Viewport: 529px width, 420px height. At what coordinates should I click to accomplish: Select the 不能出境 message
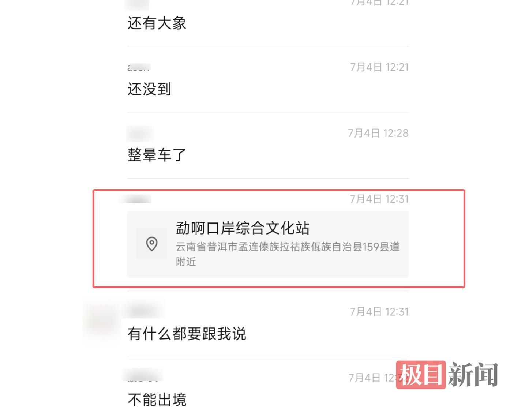157,400
